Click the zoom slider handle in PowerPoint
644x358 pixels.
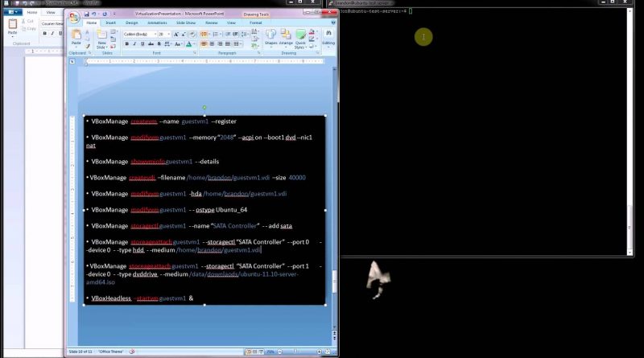coord(295,351)
